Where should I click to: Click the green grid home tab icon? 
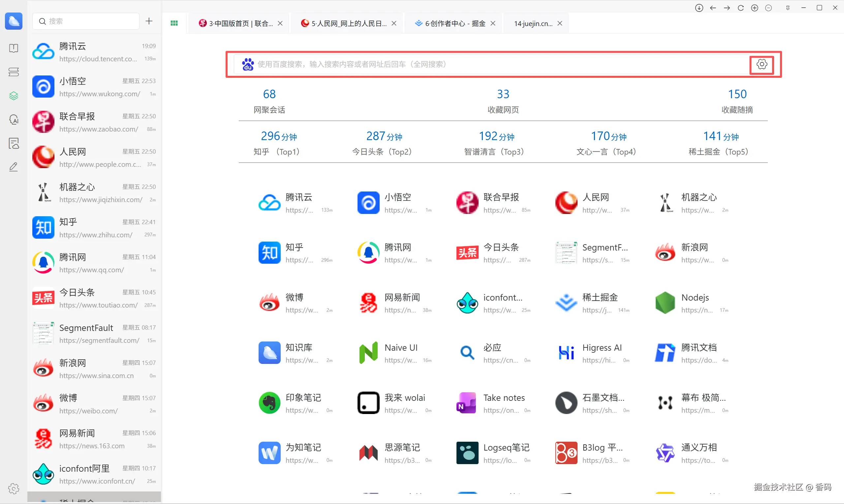(174, 23)
